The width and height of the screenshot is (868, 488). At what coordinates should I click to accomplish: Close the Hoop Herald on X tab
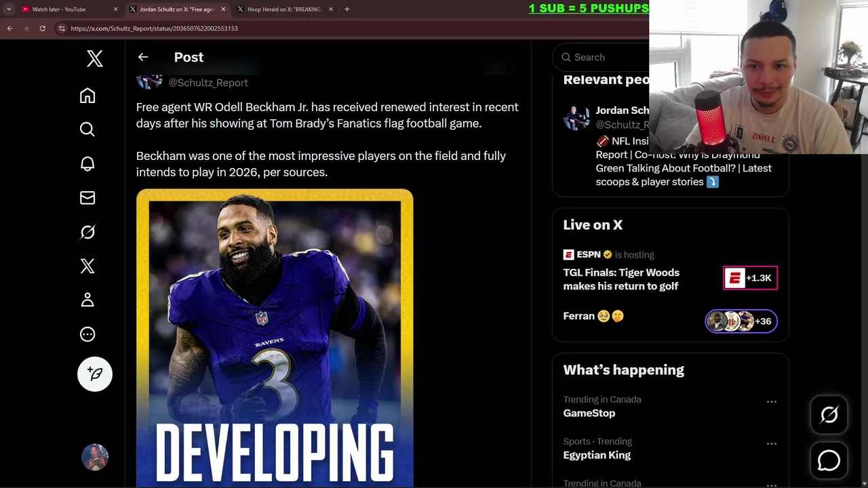[331, 9]
